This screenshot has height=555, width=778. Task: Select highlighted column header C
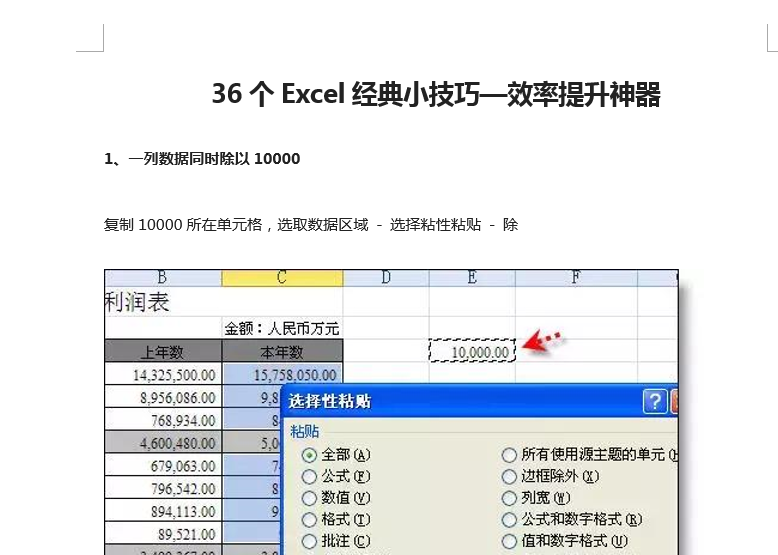[282, 278]
